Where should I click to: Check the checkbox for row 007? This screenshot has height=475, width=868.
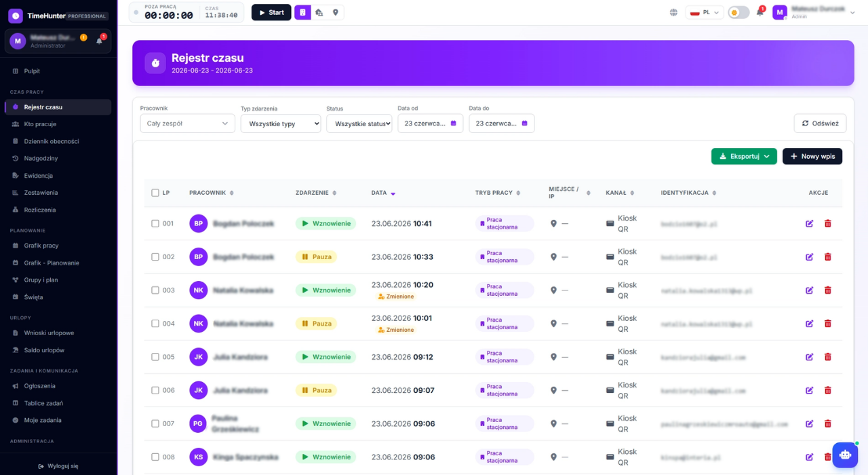click(x=155, y=423)
